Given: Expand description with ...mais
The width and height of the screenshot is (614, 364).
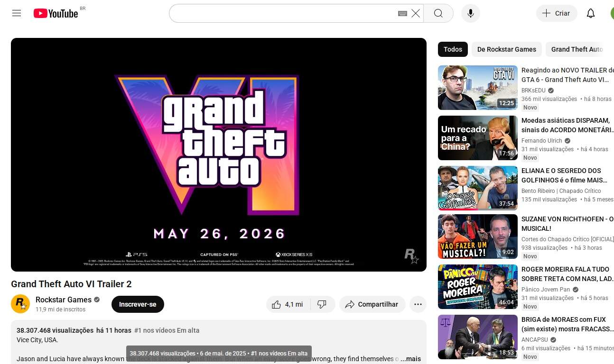Looking at the screenshot, I should [410, 359].
